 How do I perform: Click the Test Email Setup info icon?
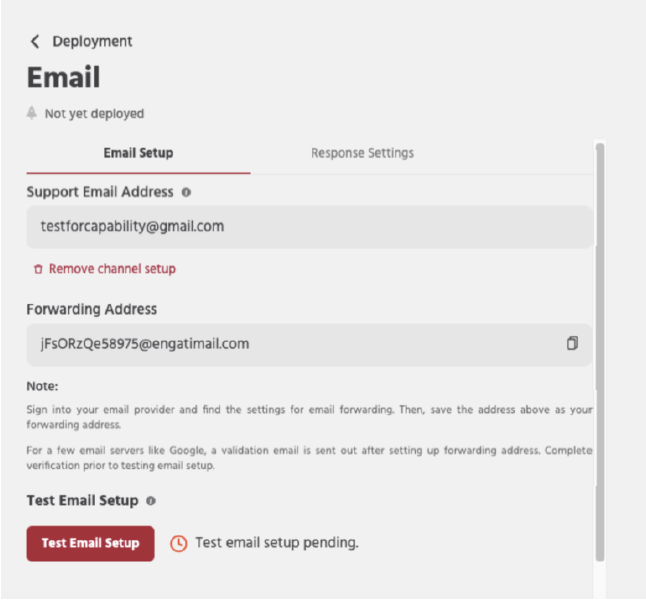(150, 500)
